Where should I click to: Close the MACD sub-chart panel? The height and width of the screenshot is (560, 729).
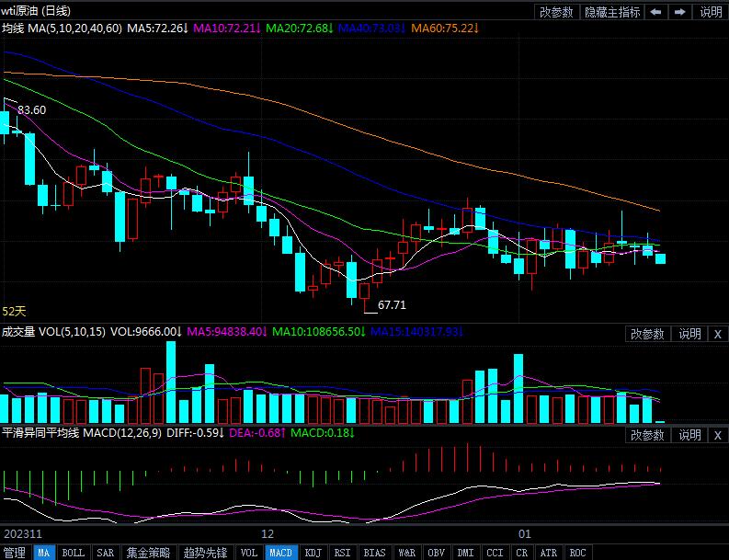(717, 435)
